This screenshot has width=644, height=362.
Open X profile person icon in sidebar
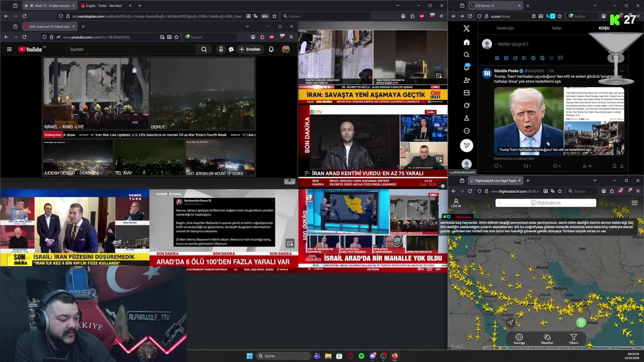[x=466, y=118]
